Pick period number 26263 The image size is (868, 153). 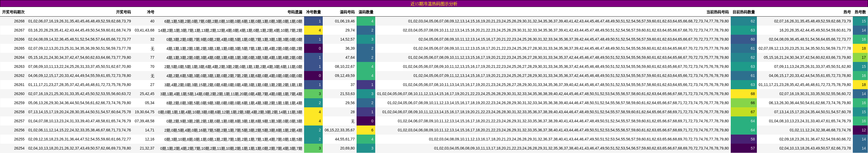(x=19, y=66)
